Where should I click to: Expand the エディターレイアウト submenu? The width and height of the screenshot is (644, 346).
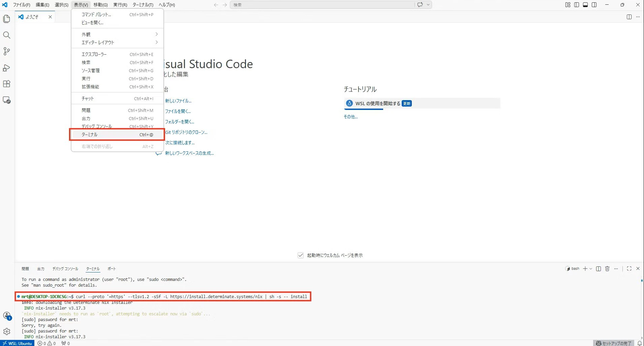pyautogui.click(x=117, y=42)
